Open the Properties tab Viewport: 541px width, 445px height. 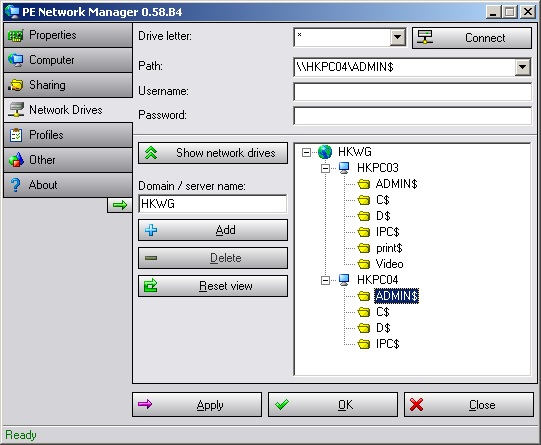[68, 35]
